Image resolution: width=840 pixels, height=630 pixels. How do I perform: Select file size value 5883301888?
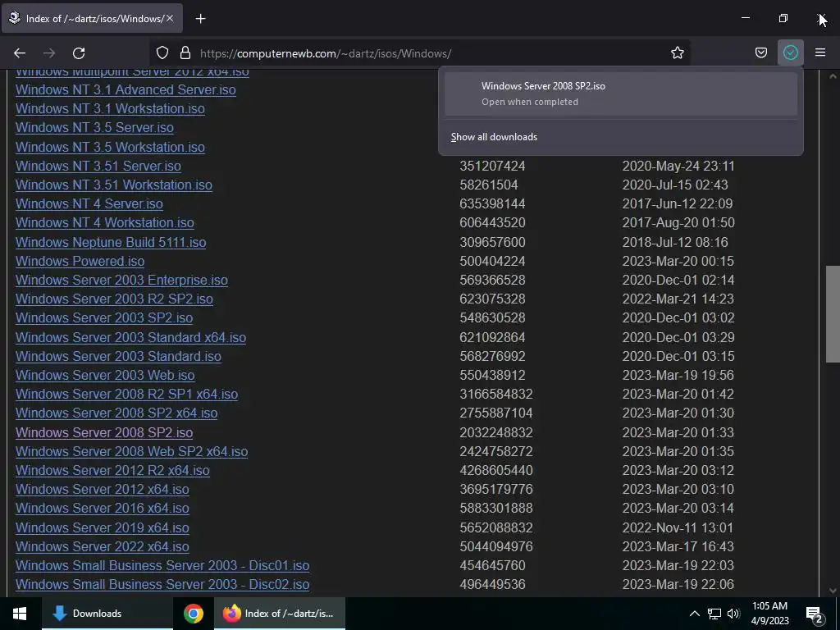tap(496, 508)
